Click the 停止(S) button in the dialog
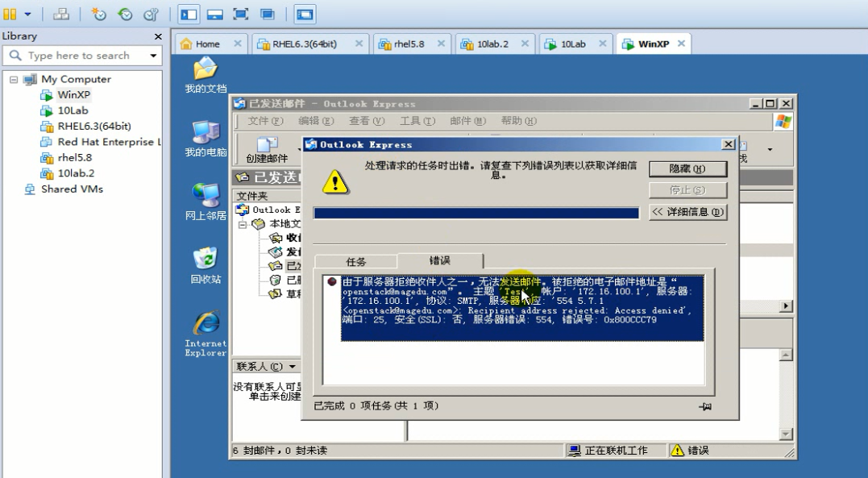This screenshot has width=868, height=478. 687,190
